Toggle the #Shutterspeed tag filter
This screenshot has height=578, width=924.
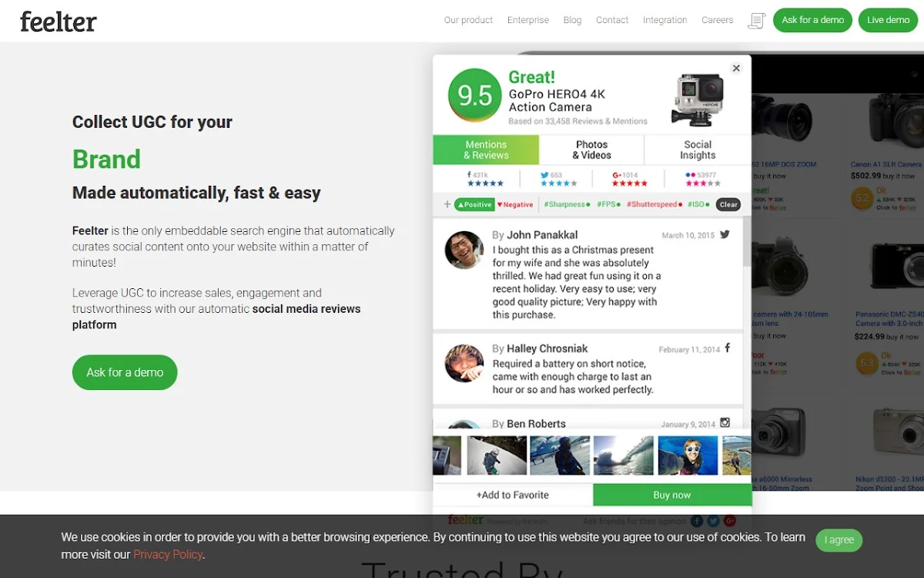(654, 204)
